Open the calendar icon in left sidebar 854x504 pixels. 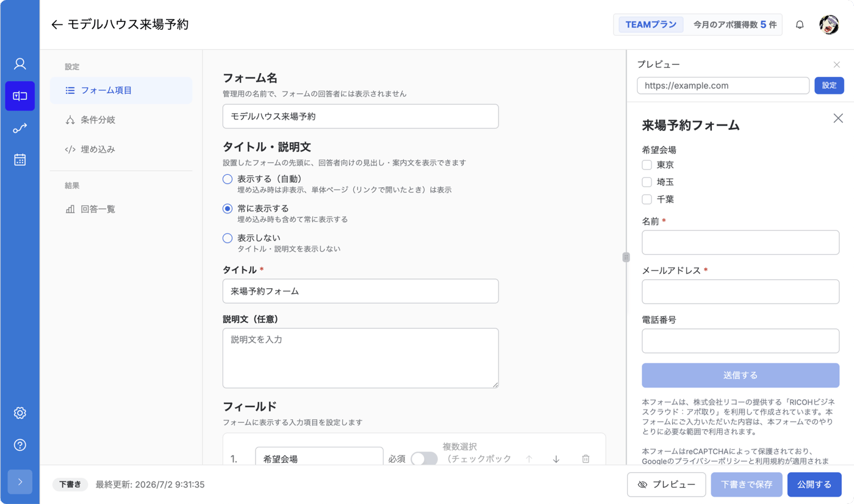tap(20, 160)
